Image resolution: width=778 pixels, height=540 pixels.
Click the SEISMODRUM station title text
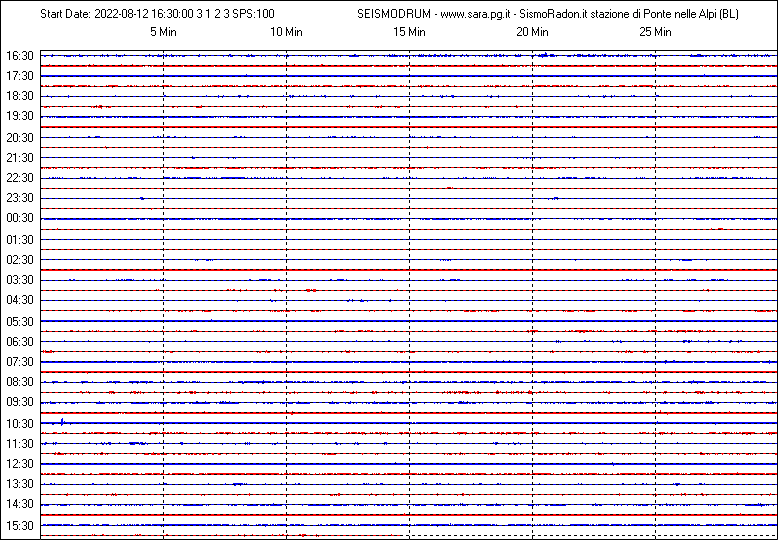[x=548, y=14]
